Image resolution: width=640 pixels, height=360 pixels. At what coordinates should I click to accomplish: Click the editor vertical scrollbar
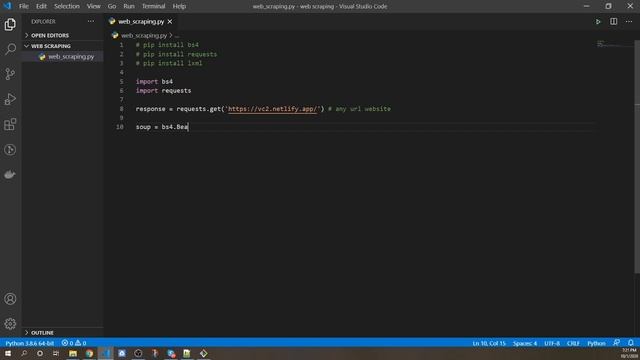(x=637, y=157)
